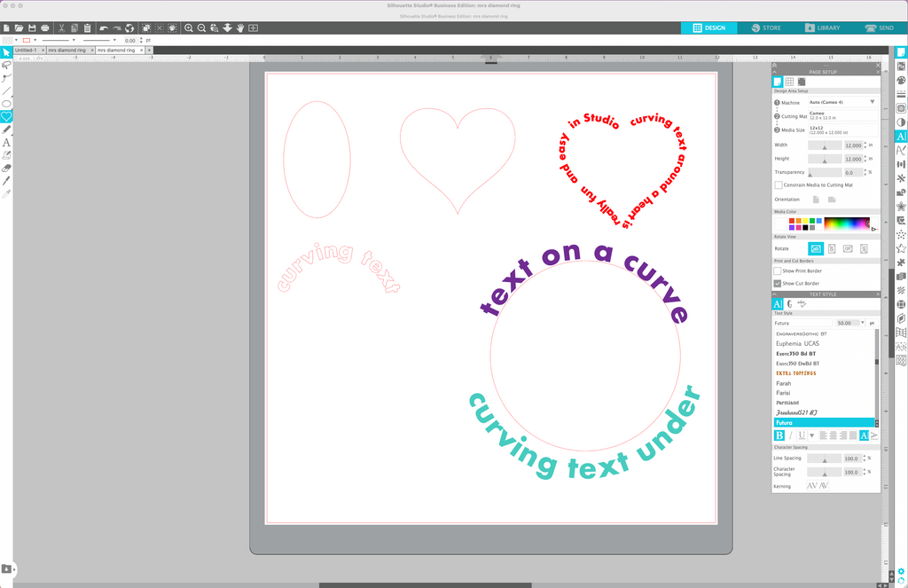Click the Cut scissors icon
The image size is (908, 588).
61,27
